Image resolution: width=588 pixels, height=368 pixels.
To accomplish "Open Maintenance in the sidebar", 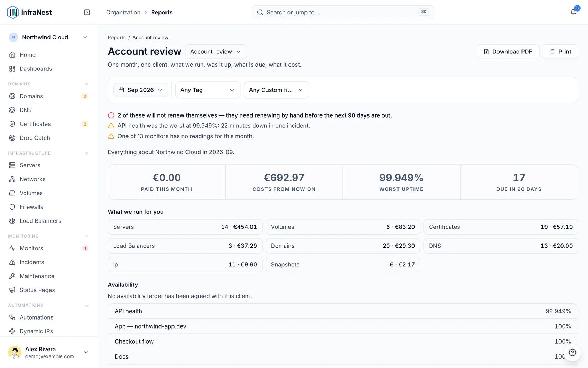I will point(49,276).
